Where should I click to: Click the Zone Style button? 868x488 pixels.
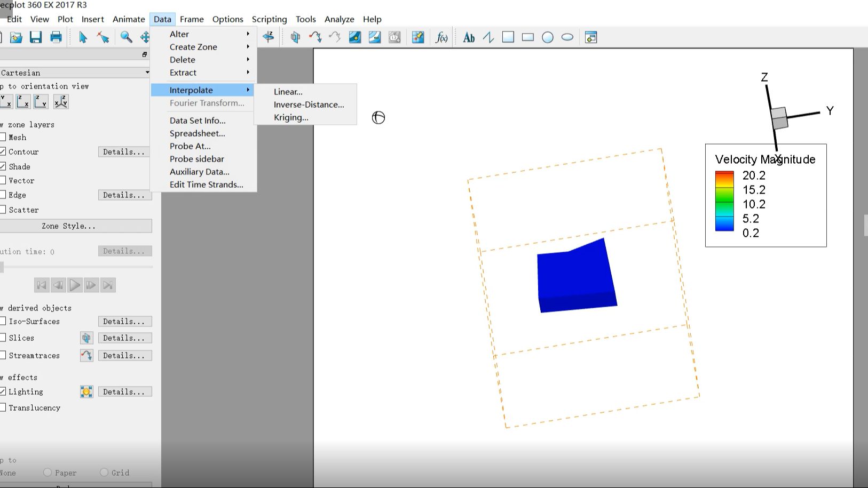69,226
